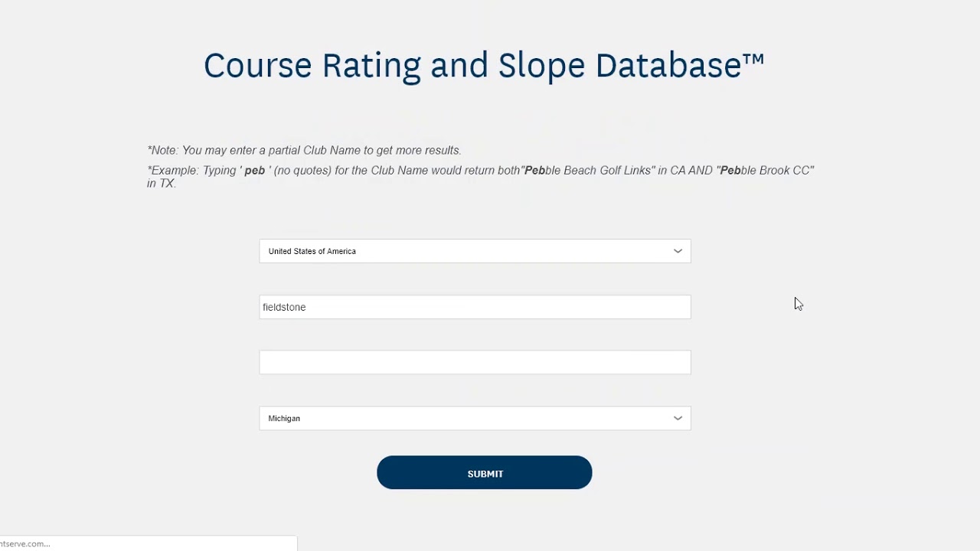980x551 pixels.
Task: Click the empty text field below club name
Action: point(475,363)
